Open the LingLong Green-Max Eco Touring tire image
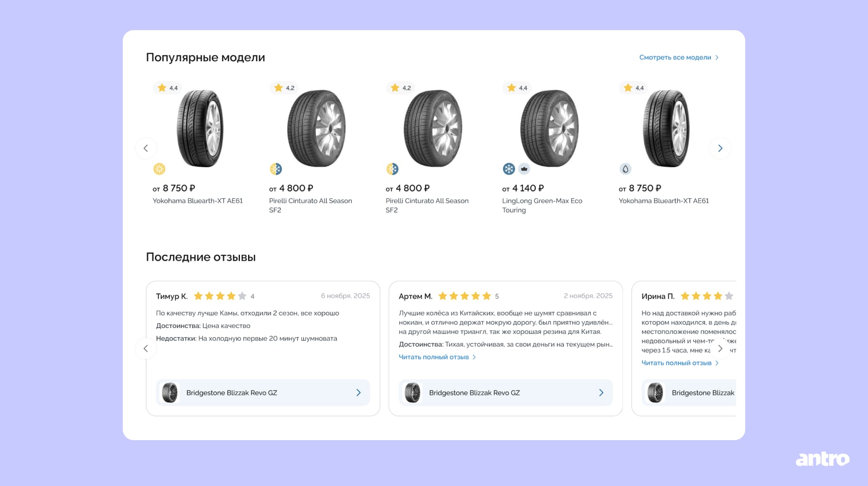 (549, 128)
